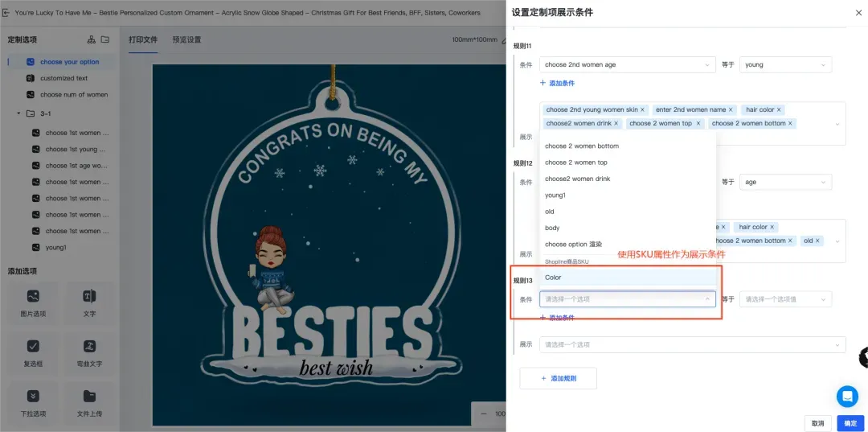Screen dimensions: 868x432
Task: Collapse the 3-1 folder in the options tree
Action: pyautogui.click(x=18, y=113)
